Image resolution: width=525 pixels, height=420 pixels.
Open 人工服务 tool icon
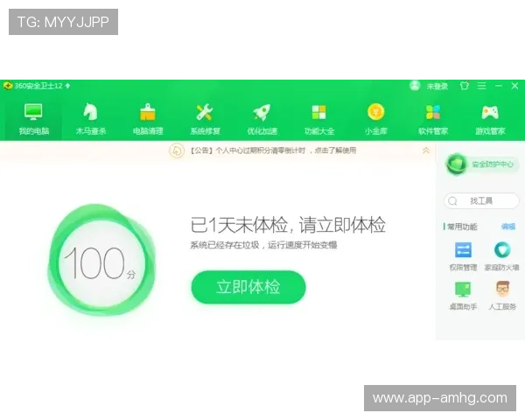click(x=502, y=289)
